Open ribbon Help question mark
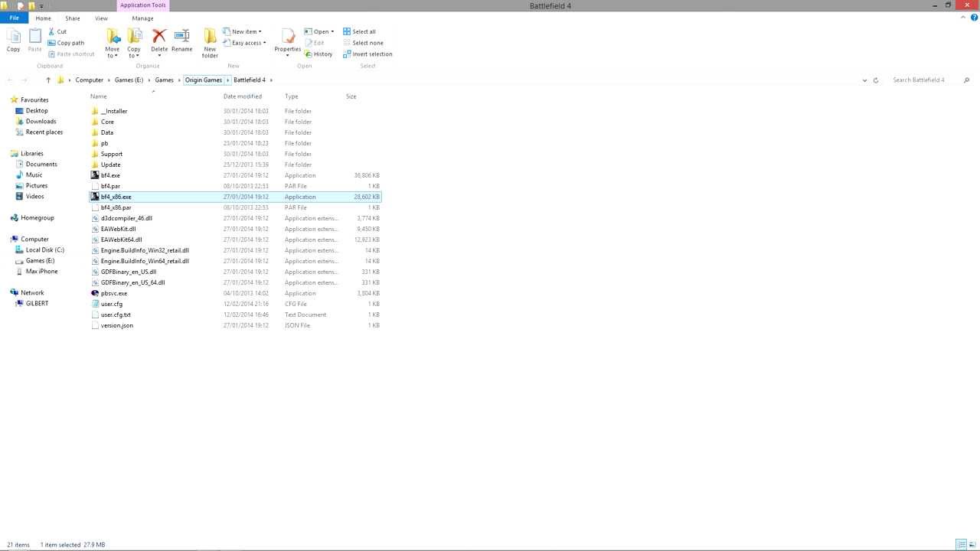Viewport: 980px width, 551px height. [x=974, y=18]
